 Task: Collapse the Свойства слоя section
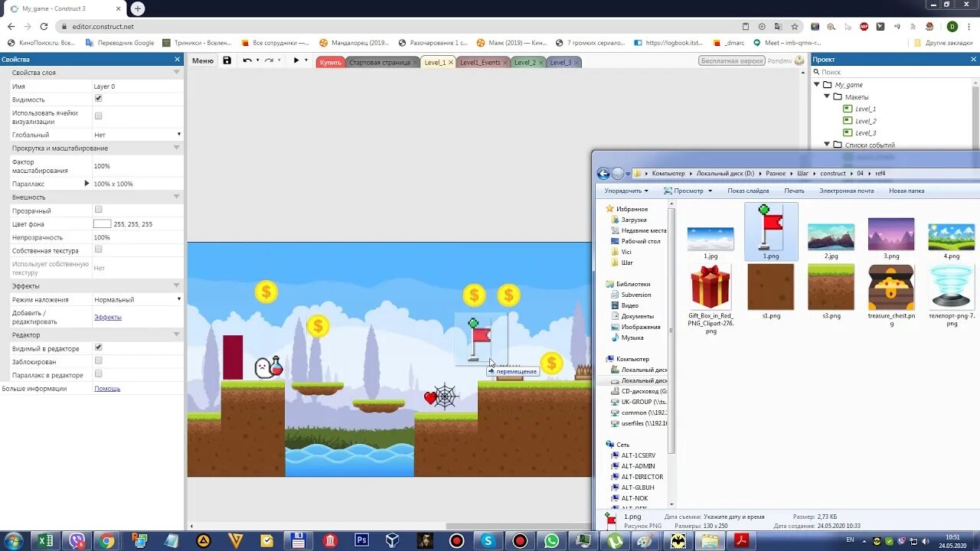click(177, 73)
